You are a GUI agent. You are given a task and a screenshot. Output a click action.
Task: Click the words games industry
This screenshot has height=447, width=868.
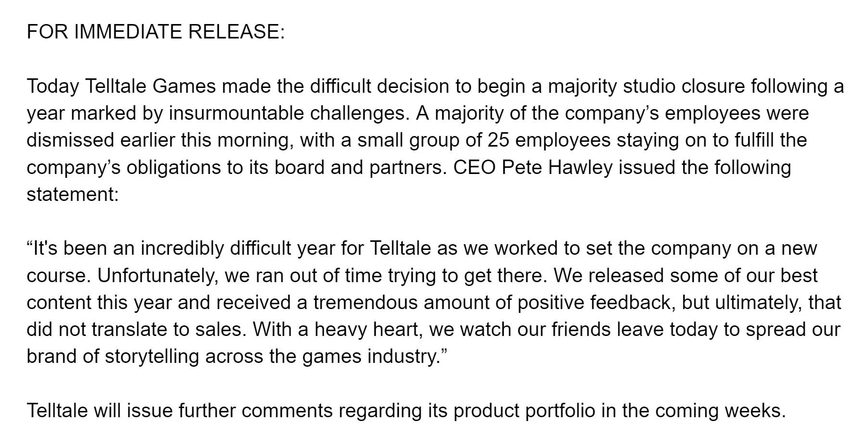coord(369,356)
